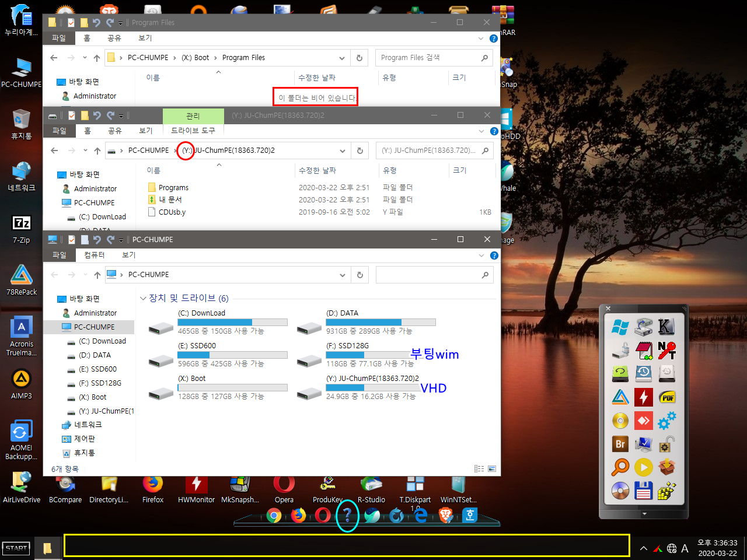Open red AnyDesk arrow launcher icon
747x560 pixels.
[x=643, y=421]
